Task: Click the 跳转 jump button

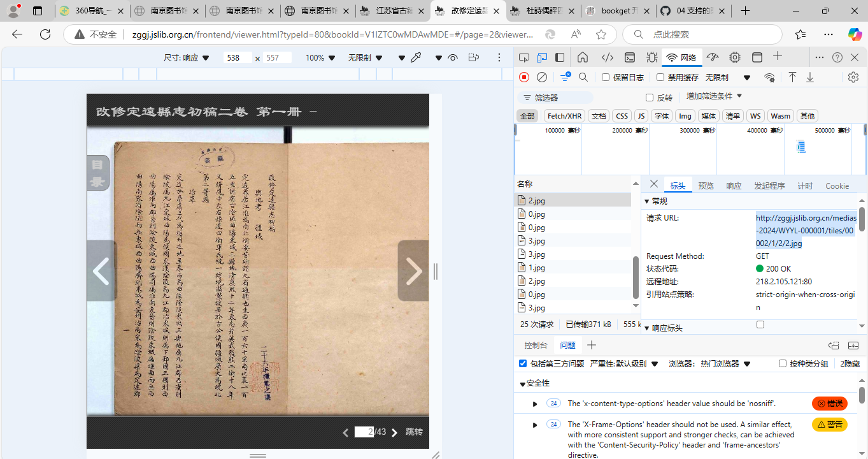Action: tap(414, 432)
